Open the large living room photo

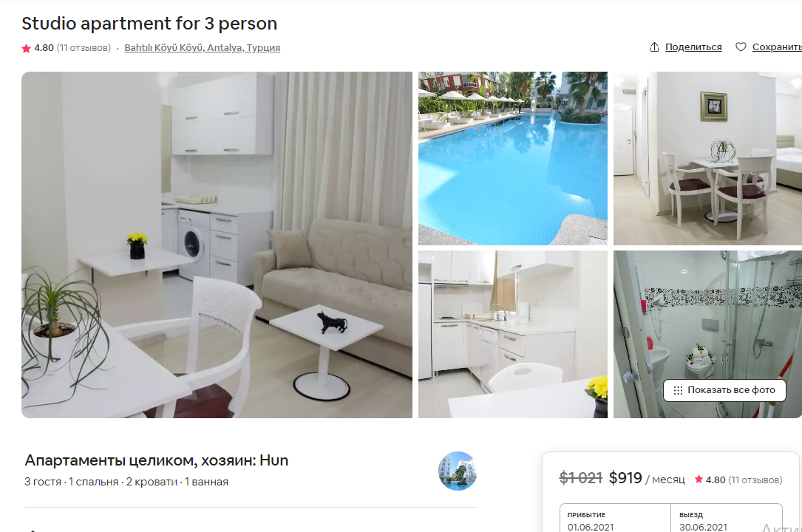[x=217, y=245]
